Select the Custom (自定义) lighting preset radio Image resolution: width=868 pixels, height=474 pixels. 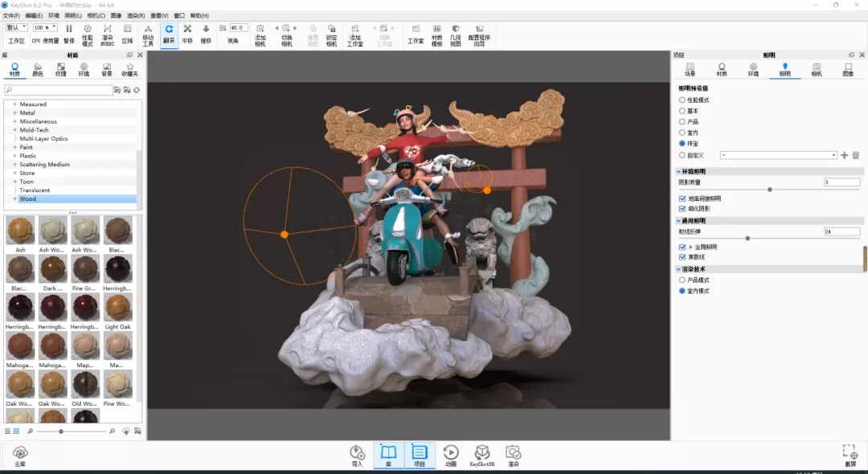[682, 155]
